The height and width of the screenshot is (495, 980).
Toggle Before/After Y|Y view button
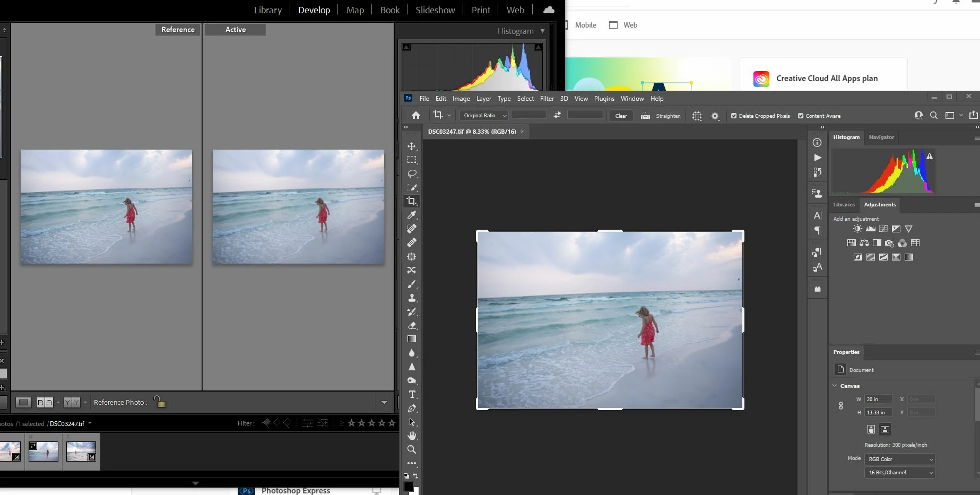(x=72, y=402)
